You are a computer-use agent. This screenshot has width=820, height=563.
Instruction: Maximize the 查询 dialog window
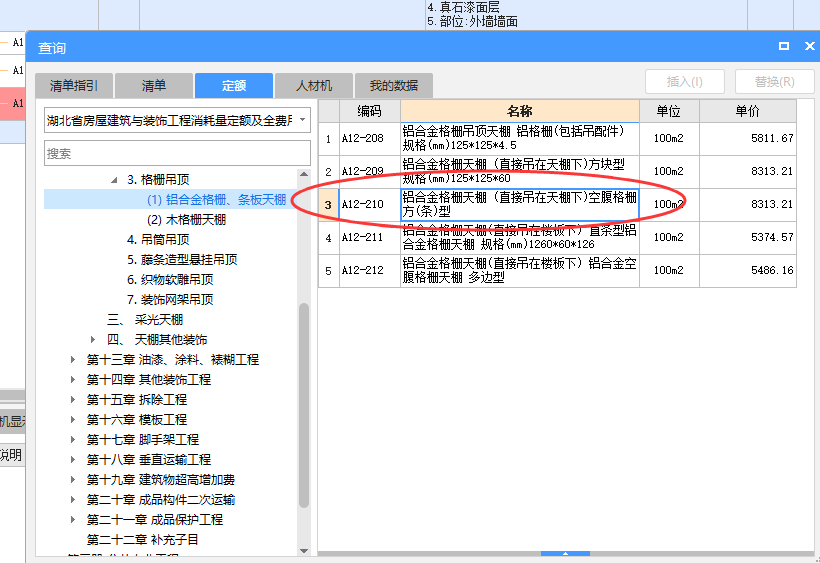tap(783, 46)
